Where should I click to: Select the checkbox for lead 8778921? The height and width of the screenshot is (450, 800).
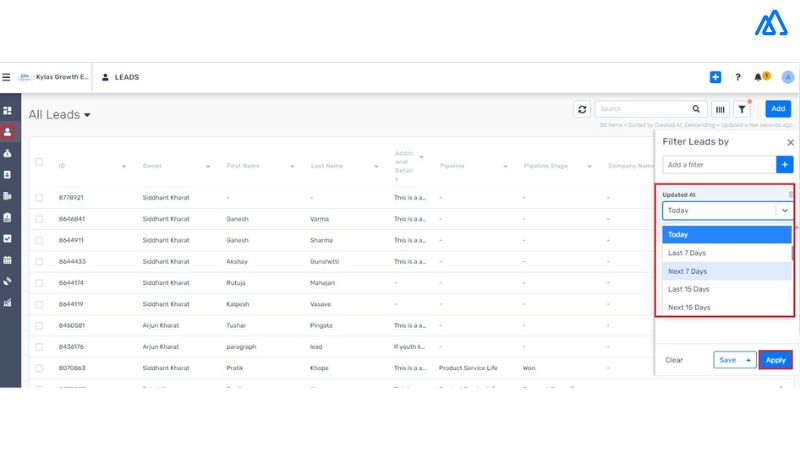[x=39, y=198]
